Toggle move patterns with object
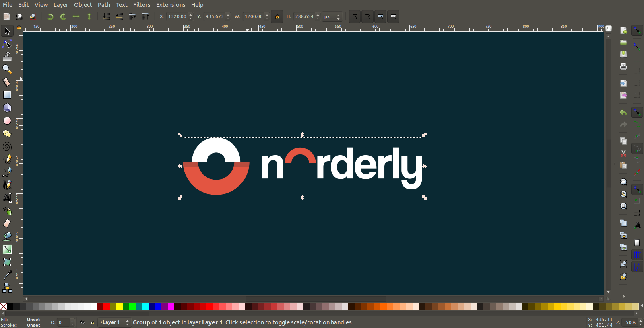The image size is (644, 328). (x=393, y=16)
